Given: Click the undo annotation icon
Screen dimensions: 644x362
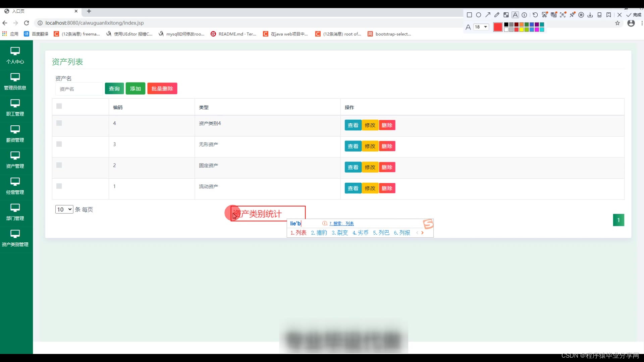Looking at the screenshot, I should point(535,15).
